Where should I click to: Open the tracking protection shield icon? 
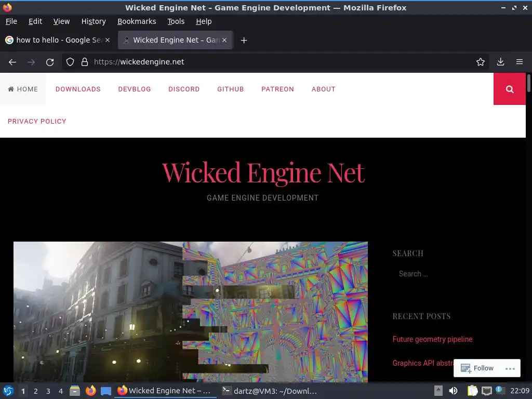point(70,62)
